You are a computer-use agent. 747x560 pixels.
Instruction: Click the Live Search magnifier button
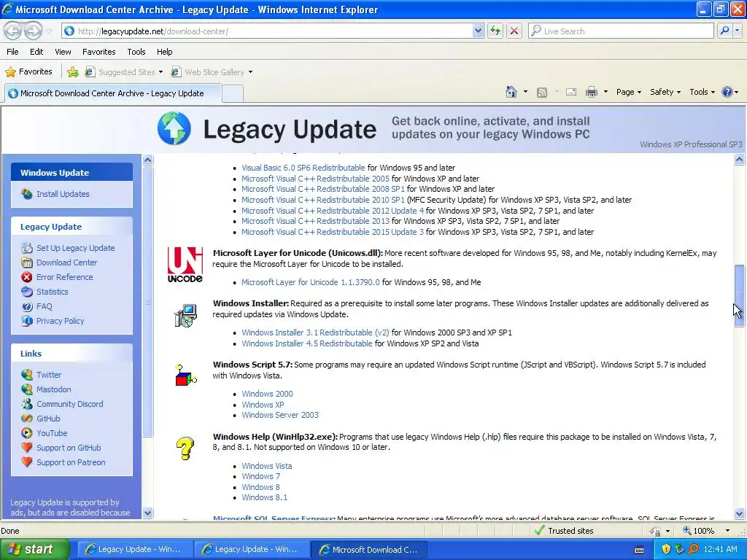pyautogui.click(x=724, y=31)
